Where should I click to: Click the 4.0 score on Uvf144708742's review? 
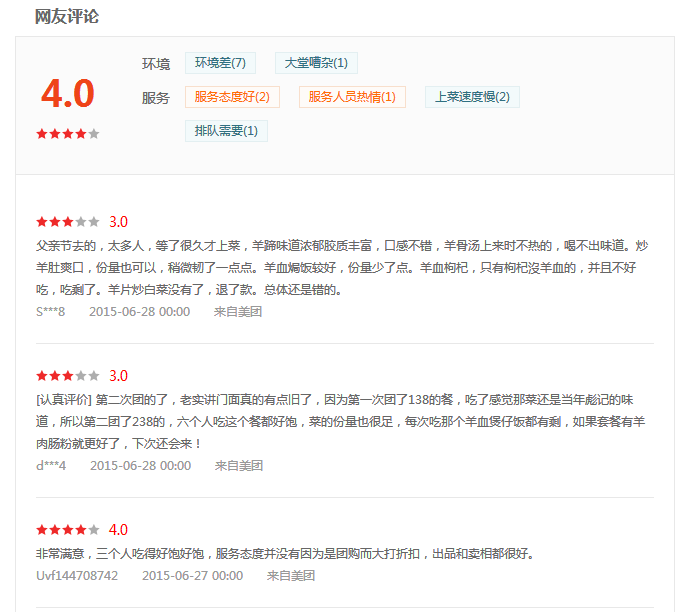(118, 530)
